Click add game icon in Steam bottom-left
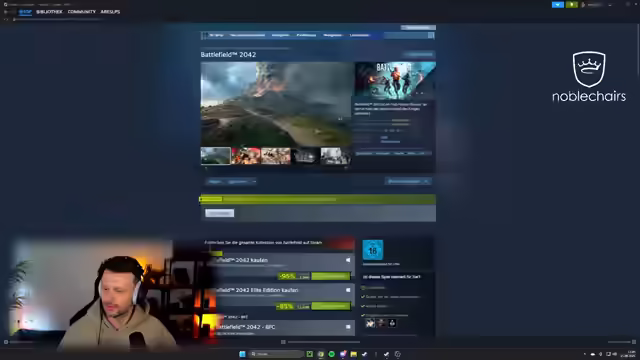Viewport: 640px width, 360px height. 6,342
